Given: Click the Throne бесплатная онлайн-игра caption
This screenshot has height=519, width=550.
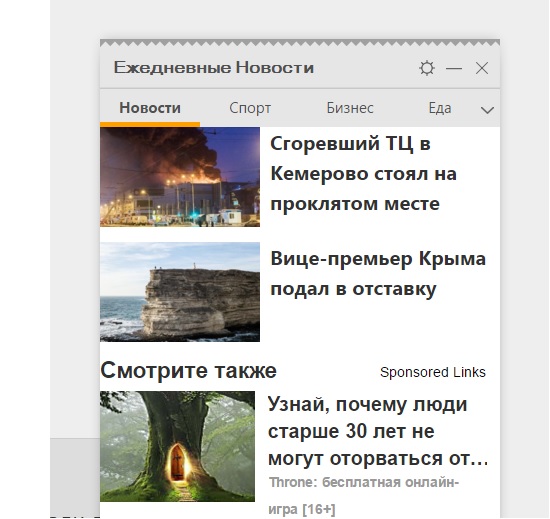Looking at the screenshot, I should pos(364,496).
